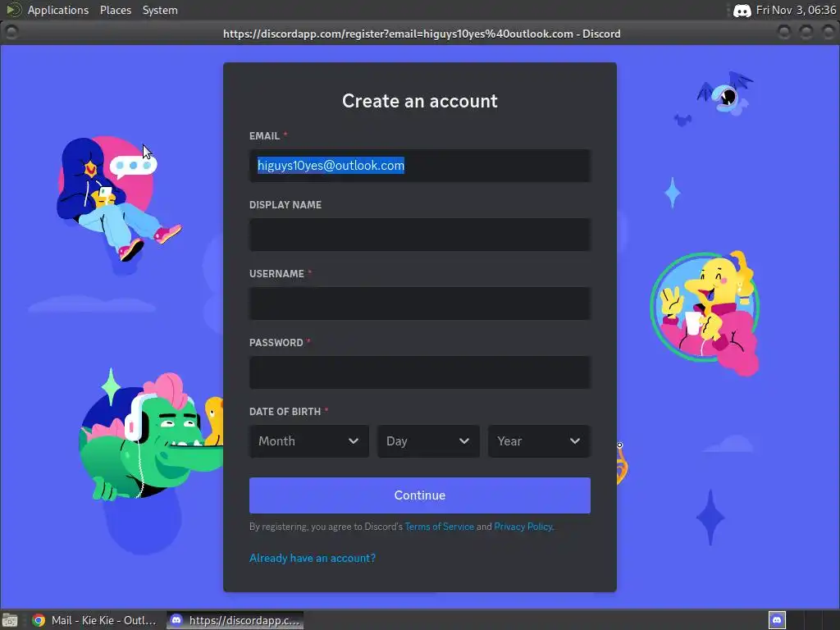Click the Discord icon in the top system tray

pyautogui.click(x=742, y=11)
